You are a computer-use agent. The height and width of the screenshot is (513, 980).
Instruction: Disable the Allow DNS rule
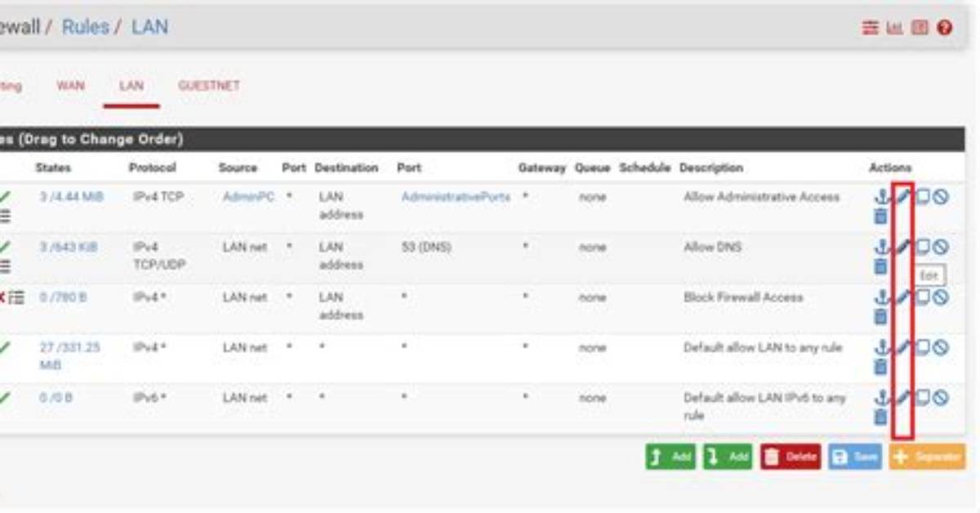pyautogui.click(x=941, y=247)
